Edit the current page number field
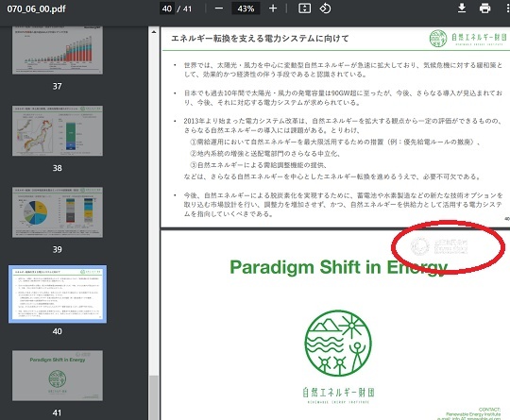 pyautogui.click(x=167, y=8)
